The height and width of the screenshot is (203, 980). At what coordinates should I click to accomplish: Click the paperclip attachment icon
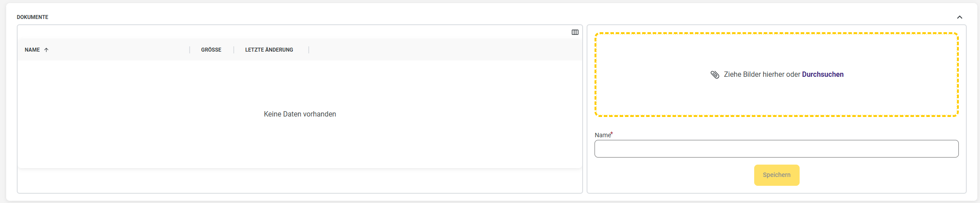pos(715,75)
